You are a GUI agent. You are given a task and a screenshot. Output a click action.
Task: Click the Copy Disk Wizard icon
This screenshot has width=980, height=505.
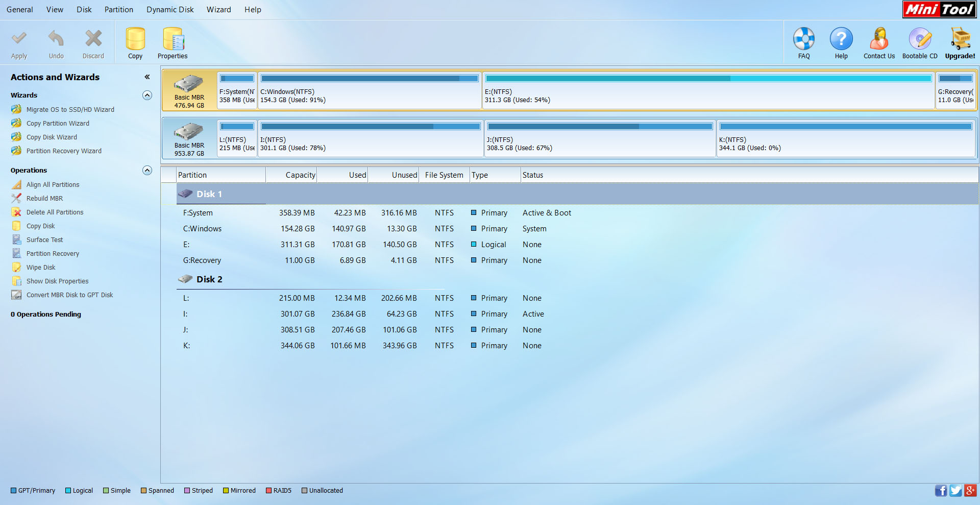[16, 137]
